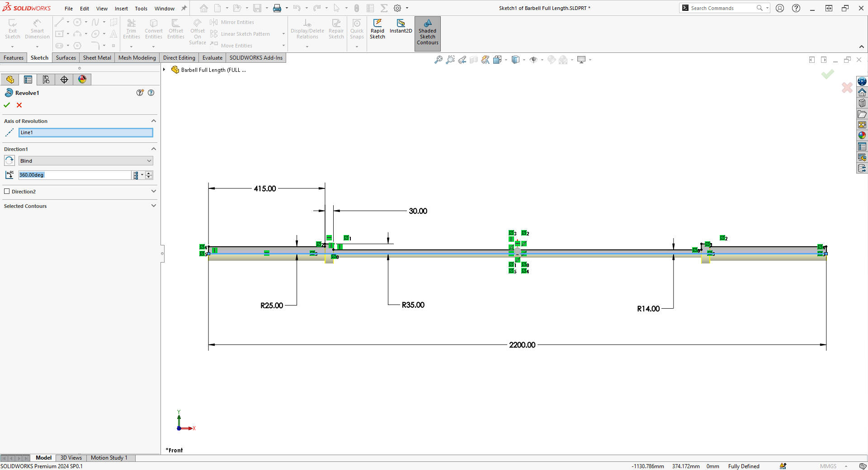
Task: Click the Zoom to Fit icon
Action: pos(438,60)
